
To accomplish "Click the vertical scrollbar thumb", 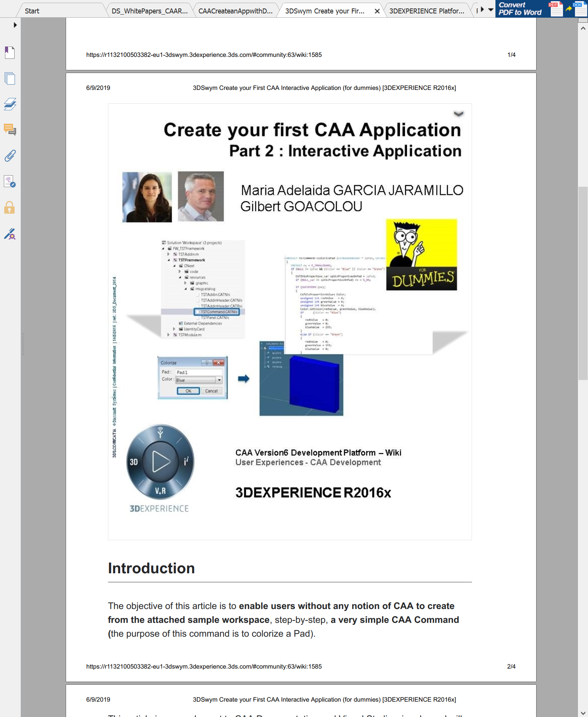I will click(583, 283).
